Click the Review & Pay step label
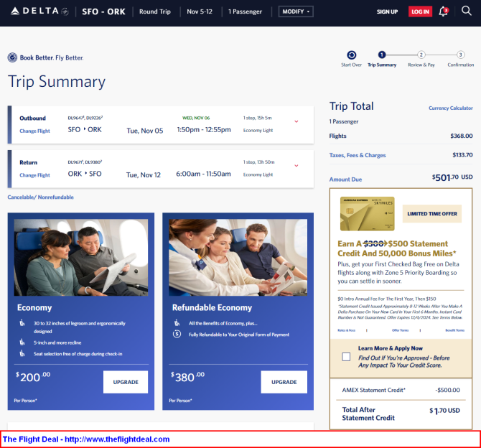The width and height of the screenshot is (481, 448). click(x=421, y=65)
